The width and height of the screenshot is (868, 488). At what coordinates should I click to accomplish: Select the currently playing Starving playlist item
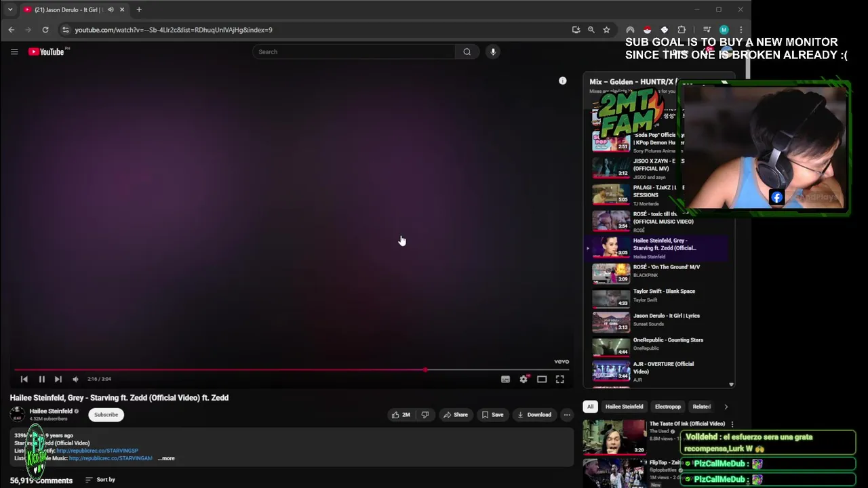655,248
